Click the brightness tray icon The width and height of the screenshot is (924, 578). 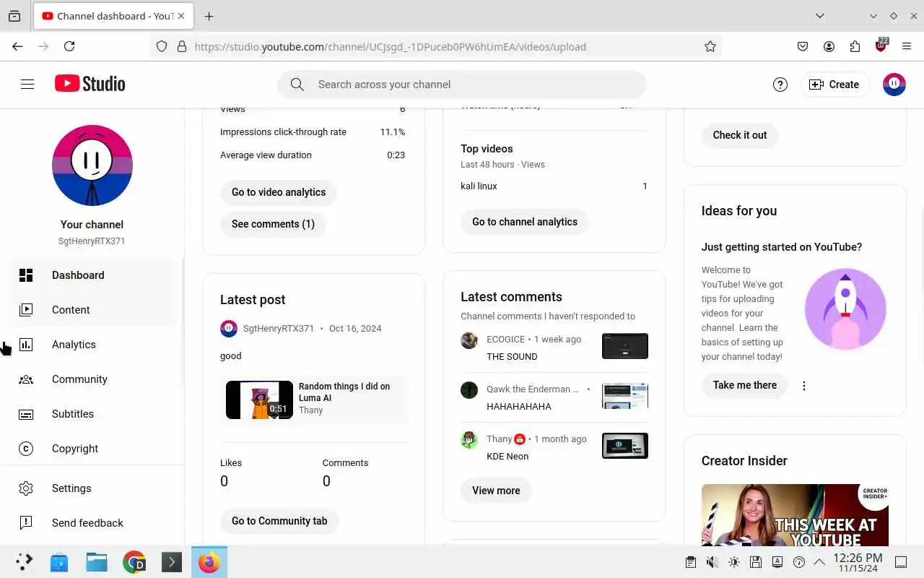(734, 562)
